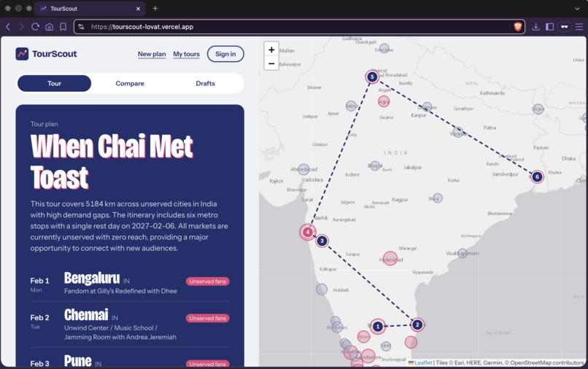Click Unserved fans badge for Bengaluru
Viewport: 588px width, 369px height.
[x=207, y=281]
